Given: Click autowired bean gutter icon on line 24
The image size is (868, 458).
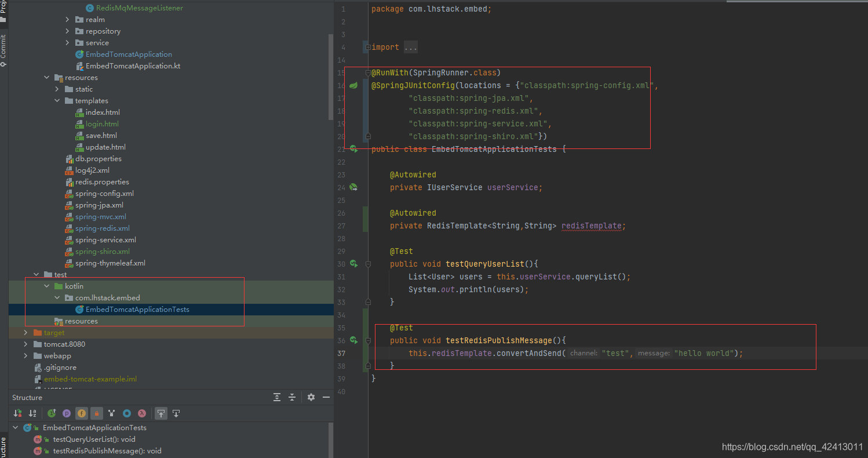Looking at the screenshot, I should pyautogui.click(x=353, y=188).
